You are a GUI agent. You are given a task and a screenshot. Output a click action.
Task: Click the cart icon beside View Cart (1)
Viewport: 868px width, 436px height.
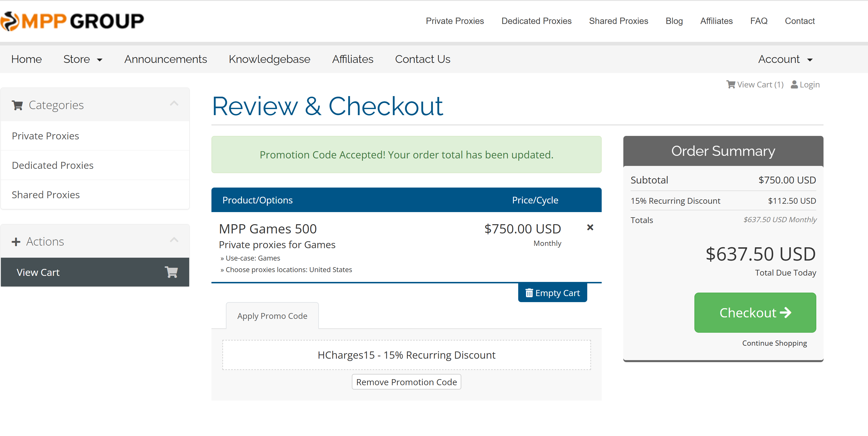point(731,85)
